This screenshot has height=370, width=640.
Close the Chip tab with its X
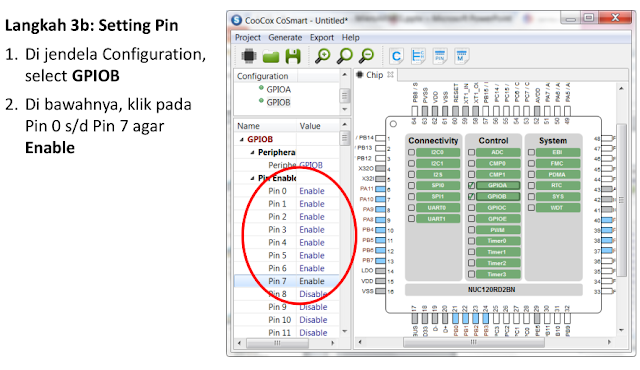(x=390, y=75)
